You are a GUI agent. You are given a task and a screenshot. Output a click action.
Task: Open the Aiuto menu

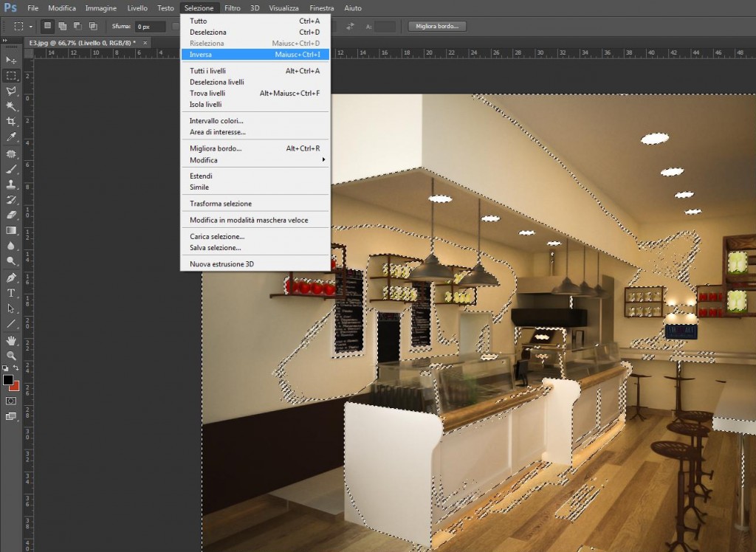click(353, 8)
